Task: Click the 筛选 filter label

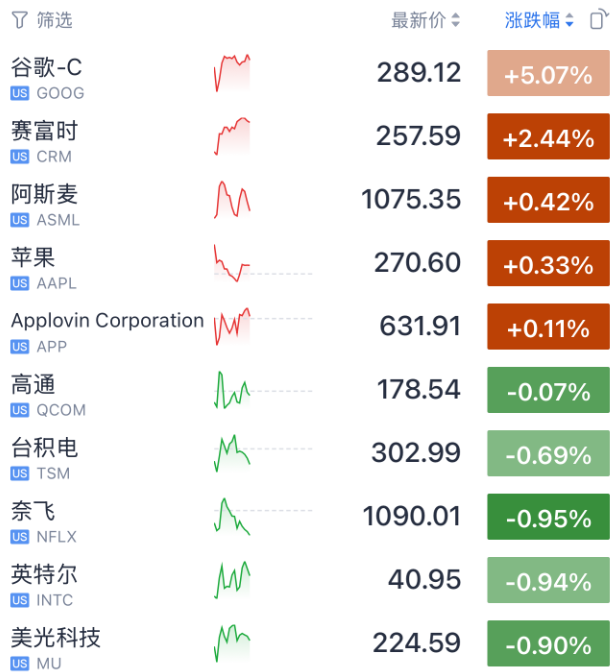Action: pyautogui.click(x=54, y=20)
